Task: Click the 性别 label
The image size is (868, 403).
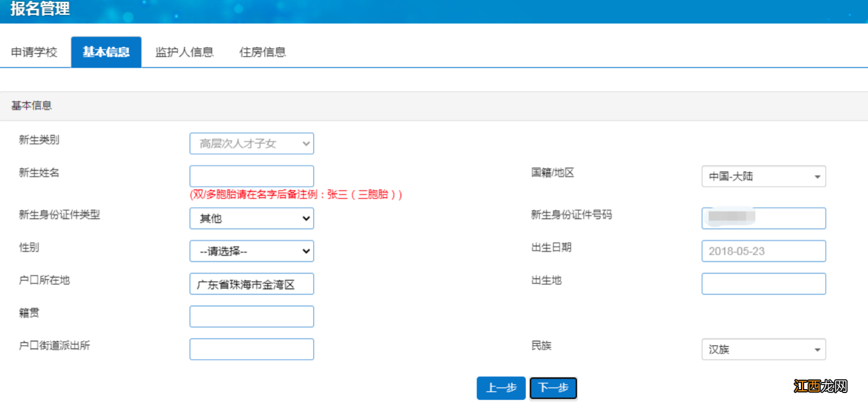Action: coord(29,248)
